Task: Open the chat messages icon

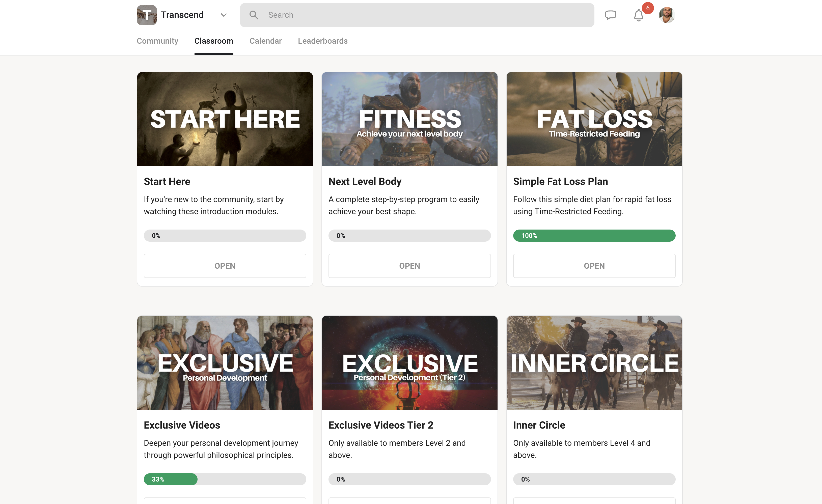Action: (x=611, y=15)
